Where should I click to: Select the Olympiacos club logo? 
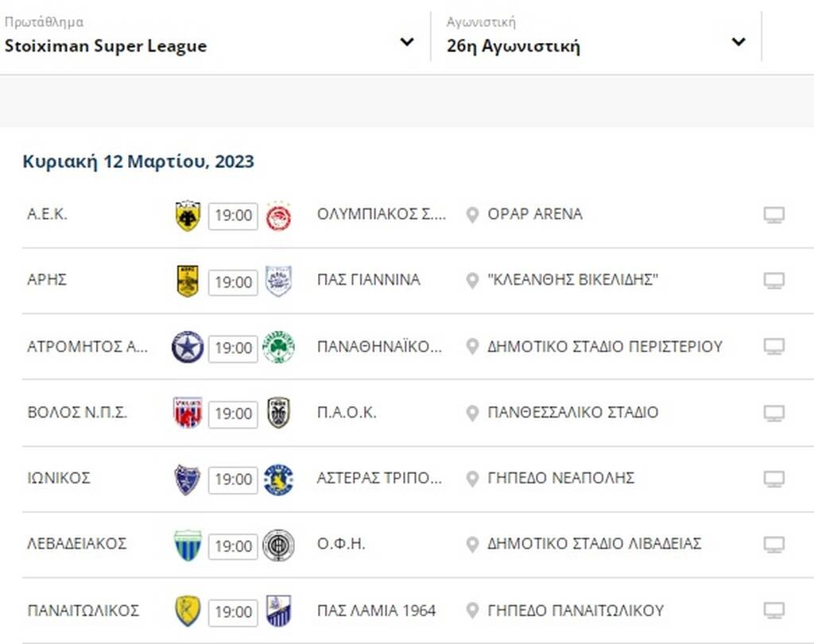point(279,214)
